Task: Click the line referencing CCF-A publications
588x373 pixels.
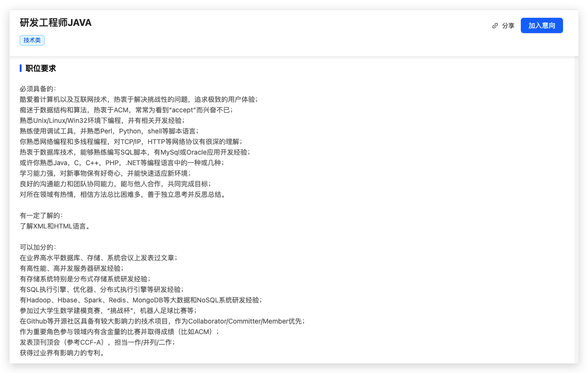Action: click(97, 342)
